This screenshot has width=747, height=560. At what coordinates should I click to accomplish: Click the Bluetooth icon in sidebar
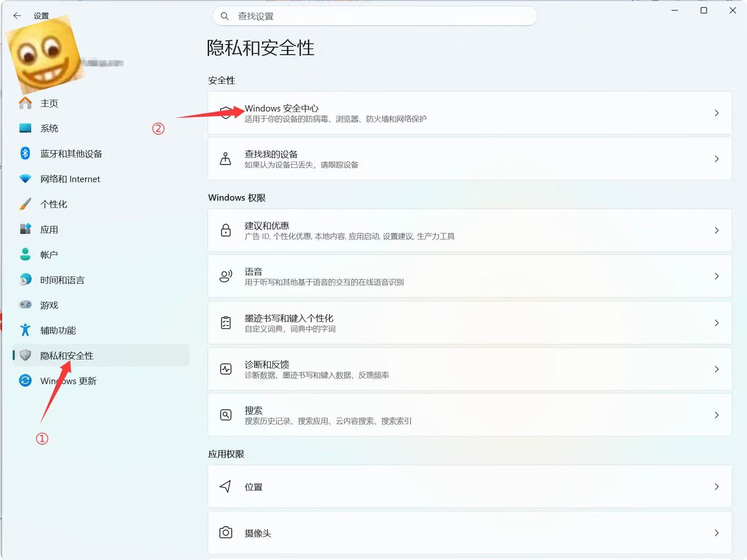pos(25,153)
